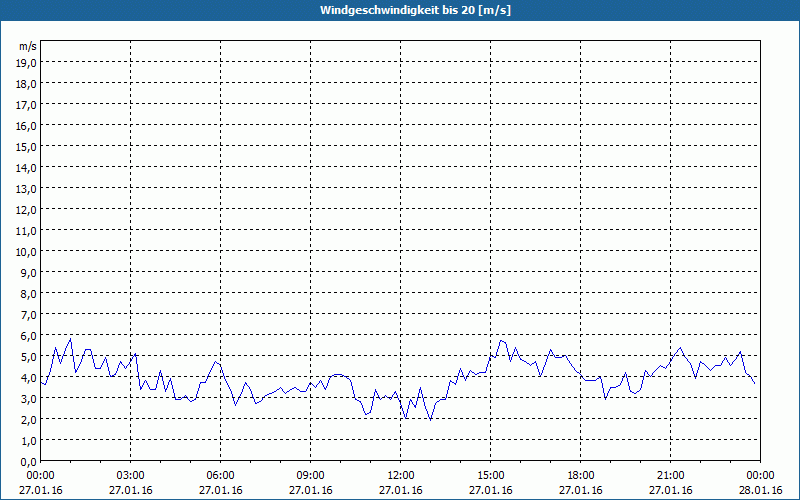Select the 7,0 y-axis label
This screenshot has height=500, width=800.
pyautogui.click(x=28, y=314)
